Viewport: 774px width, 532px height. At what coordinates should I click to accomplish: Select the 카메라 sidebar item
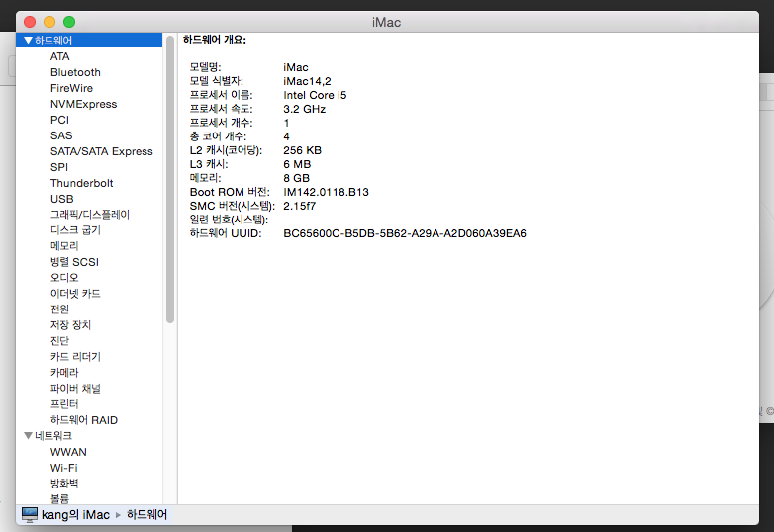[64, 373]
